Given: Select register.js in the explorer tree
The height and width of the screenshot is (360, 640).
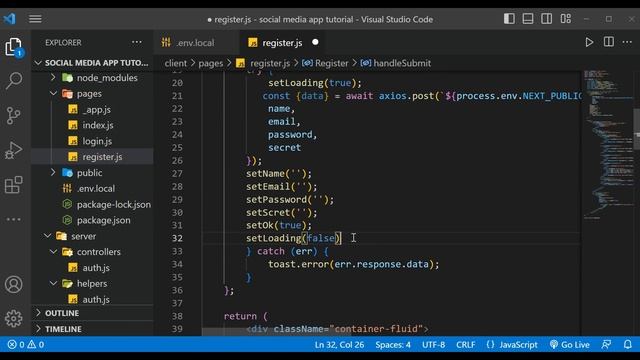Looking at the screenshot, I should click(92, 157).
